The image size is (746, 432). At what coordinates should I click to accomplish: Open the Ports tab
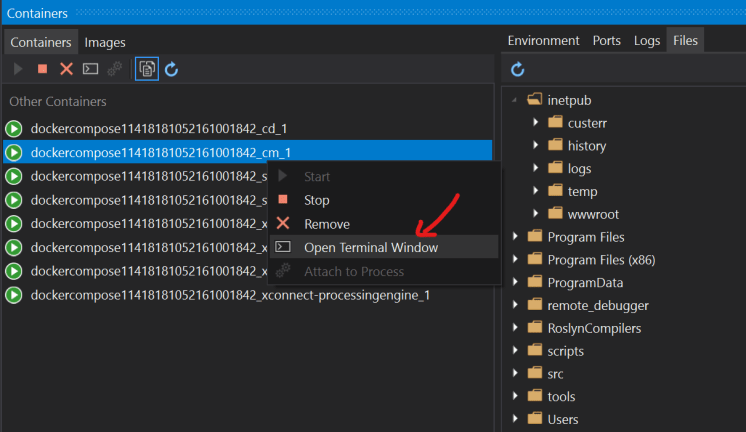pyautogui.click(x=607, y=41)
